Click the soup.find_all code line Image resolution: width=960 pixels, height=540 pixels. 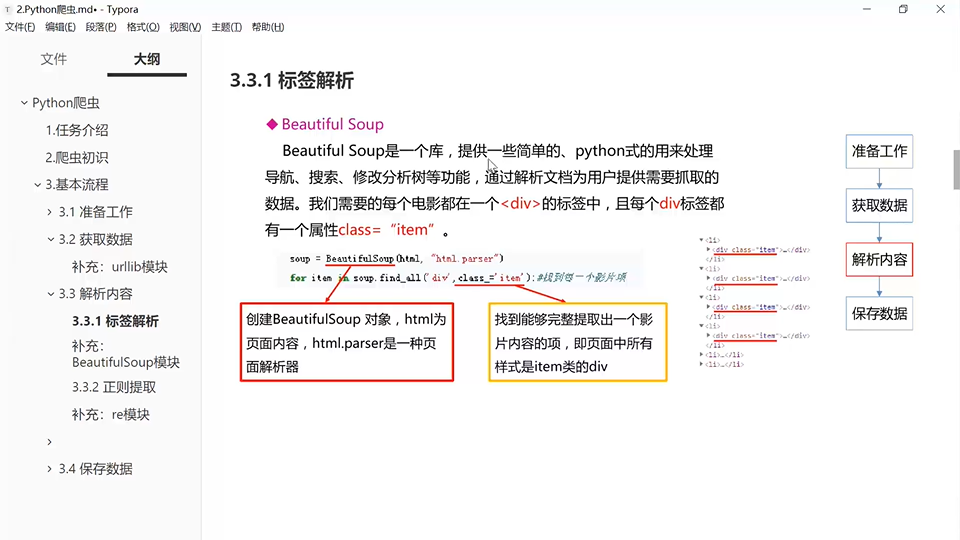coord(458,278)
